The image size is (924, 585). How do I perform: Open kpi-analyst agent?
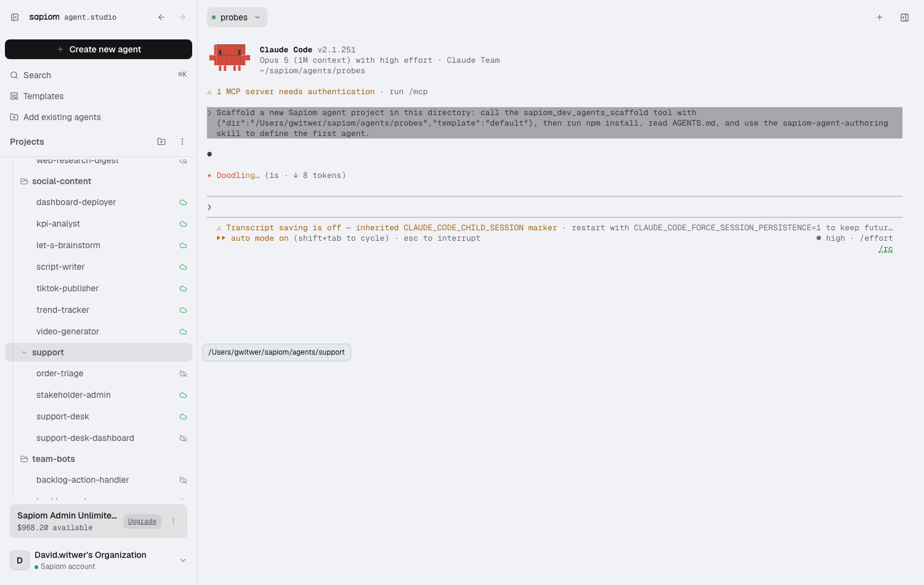[58, 224]
